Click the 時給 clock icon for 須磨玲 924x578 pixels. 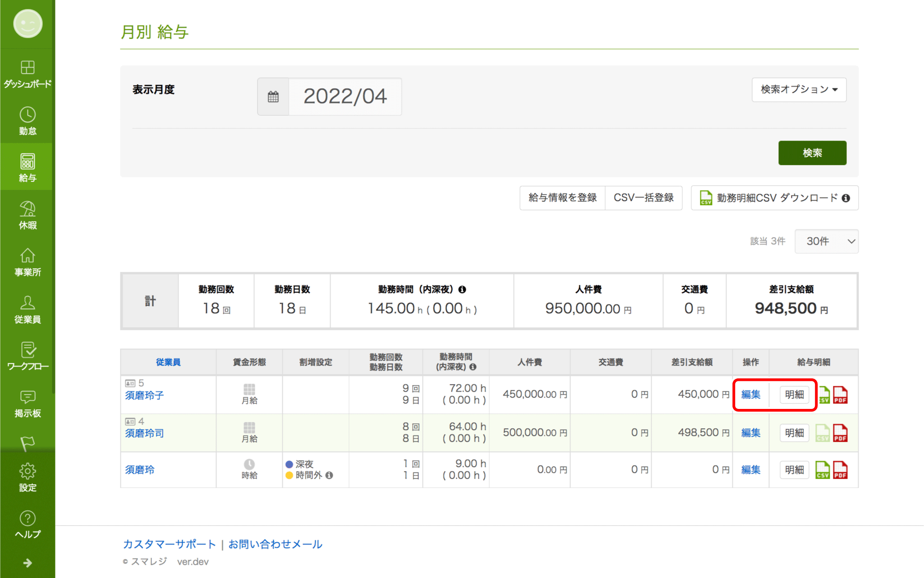[249, 464]
